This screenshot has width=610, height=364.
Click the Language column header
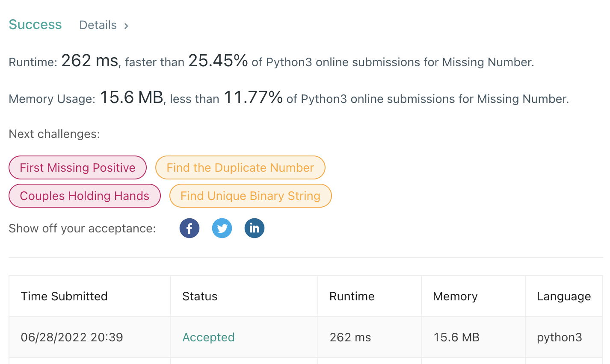point(564,296)
